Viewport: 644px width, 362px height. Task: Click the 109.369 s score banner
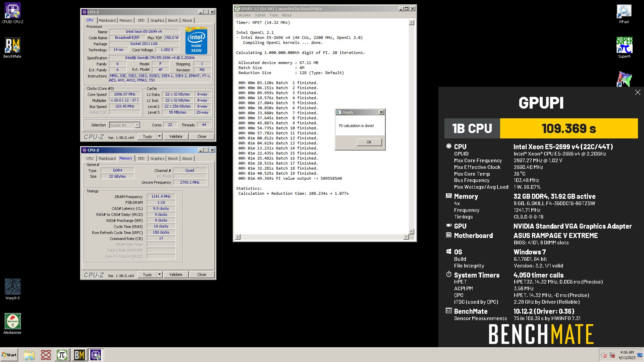(569, 128)
